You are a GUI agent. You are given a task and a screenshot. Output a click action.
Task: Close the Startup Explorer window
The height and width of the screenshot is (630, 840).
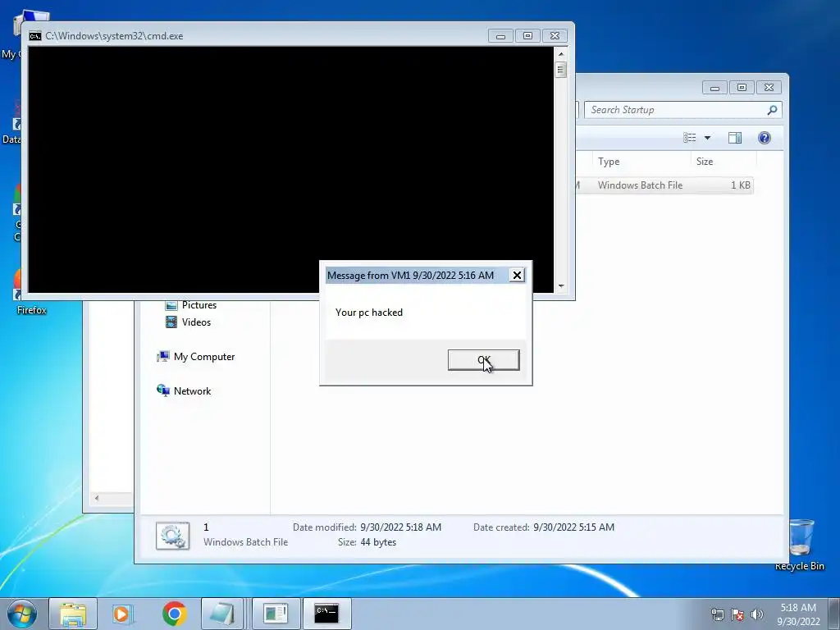pos(769,87)
